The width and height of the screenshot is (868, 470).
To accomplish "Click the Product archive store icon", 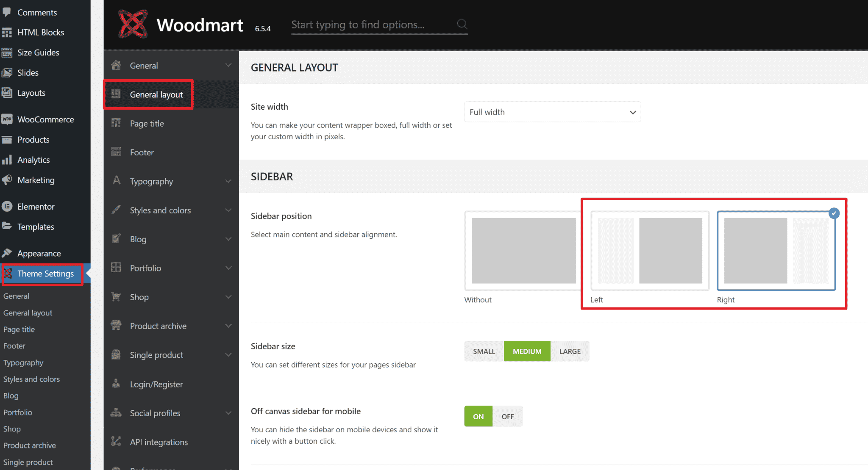I will (x=116, y=326).
